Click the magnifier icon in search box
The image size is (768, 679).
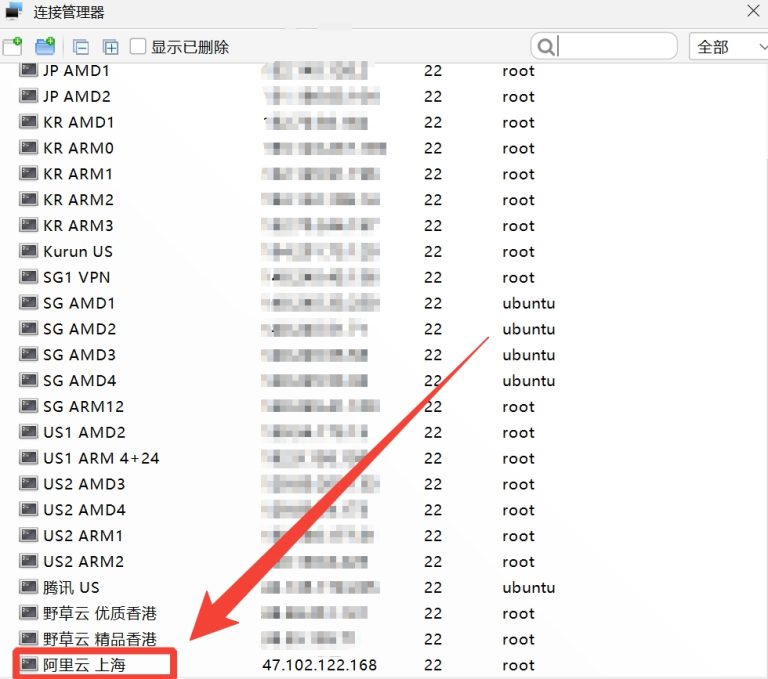pyautogui.click(x=545, y=47)
